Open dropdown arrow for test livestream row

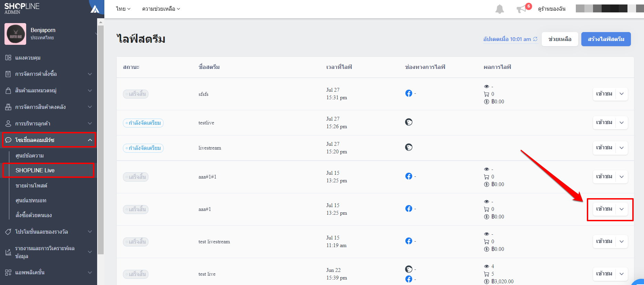[x=622, y=242]
